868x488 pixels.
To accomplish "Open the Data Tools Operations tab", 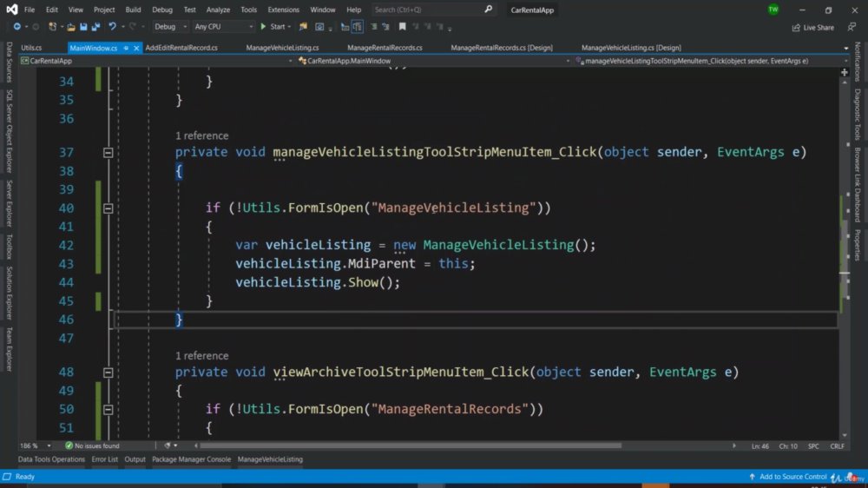I will tap(51, 459).
